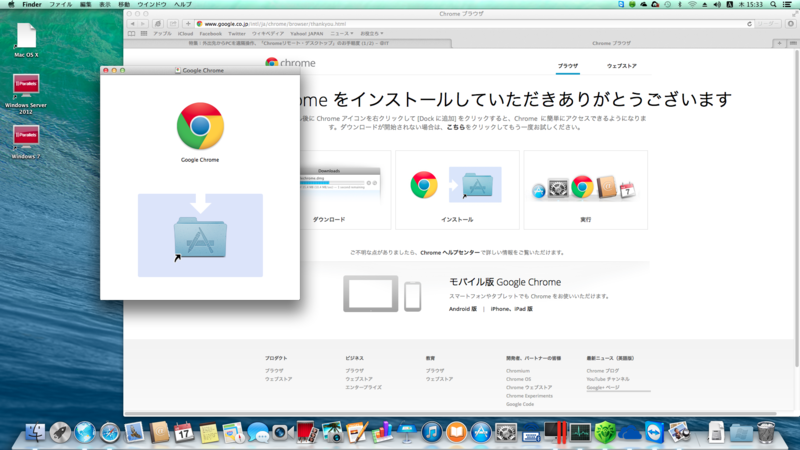
Task: Click the こちら retry download link
Action: coord(456,128)
